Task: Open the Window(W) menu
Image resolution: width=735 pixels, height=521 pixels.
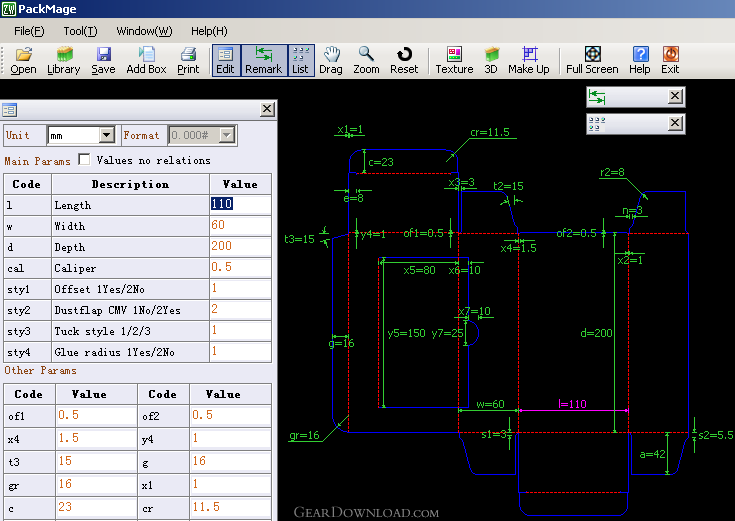Action: [x=144, y=31]
